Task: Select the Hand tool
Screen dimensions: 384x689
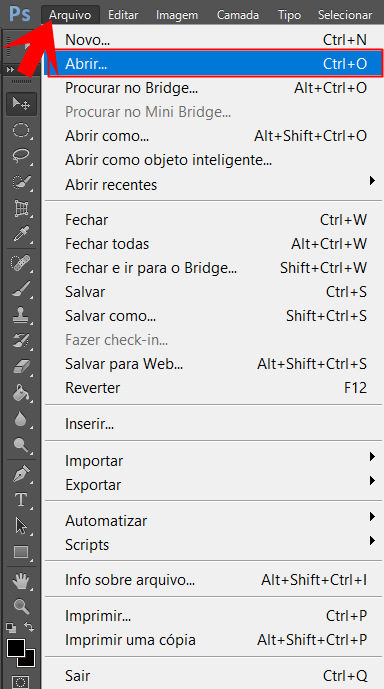Action: tap(21, 581)
